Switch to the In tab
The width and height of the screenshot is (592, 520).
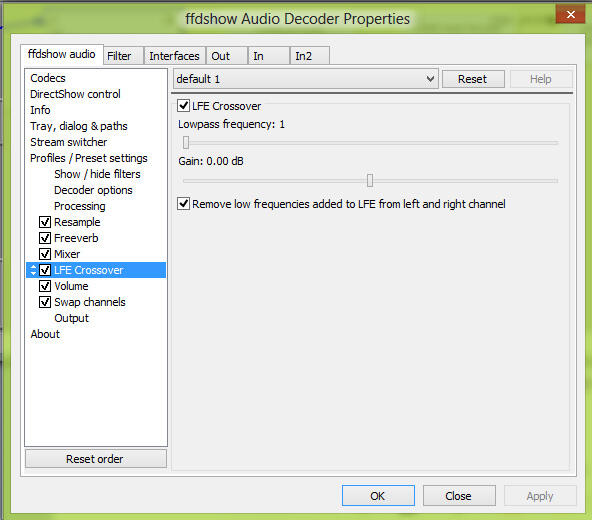click(269, 56)
